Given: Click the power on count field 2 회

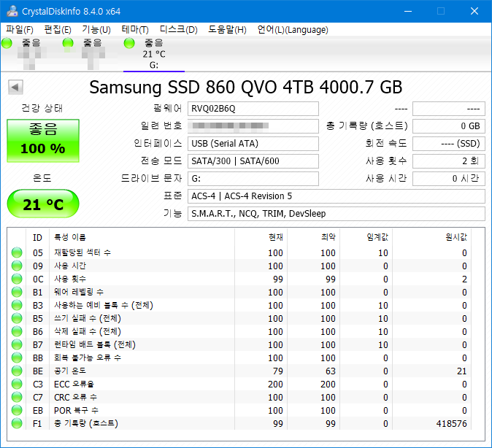Looking at the screenshot, I should (x=449, y=161).
